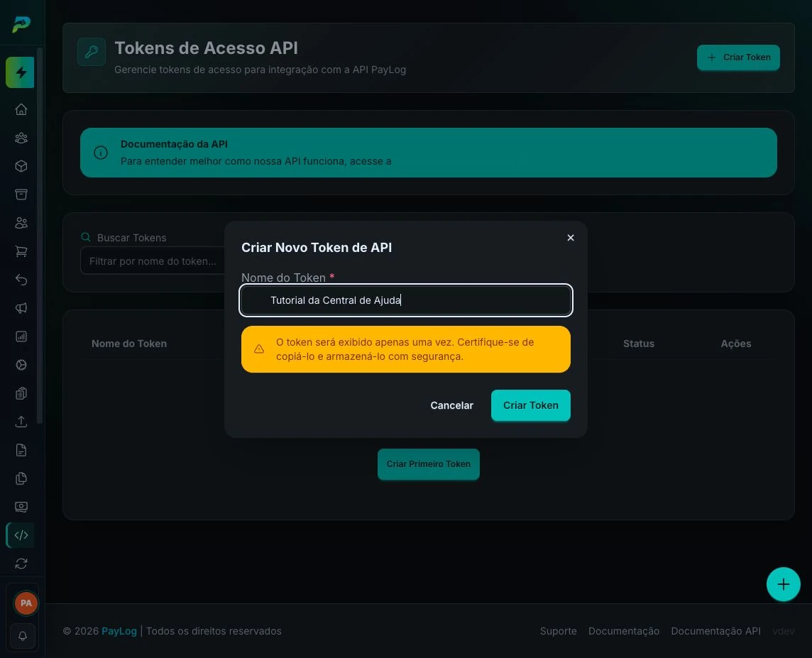
Task: Open the PayLog footer link
Action: (x=119, y=631)
